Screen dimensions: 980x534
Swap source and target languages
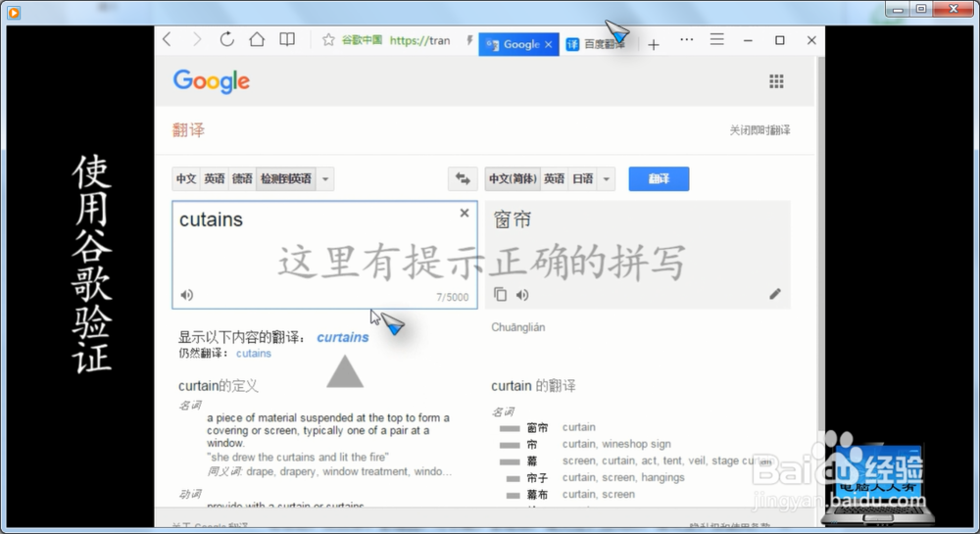(x=464, y=178)
